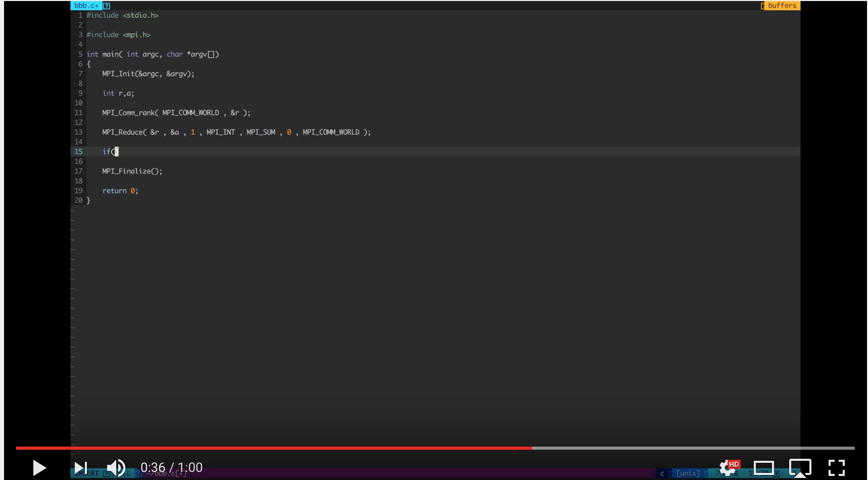Click the '#include <mpi.h>' line
The width and height of the screenshot is (868, 480).
point(118,35)
